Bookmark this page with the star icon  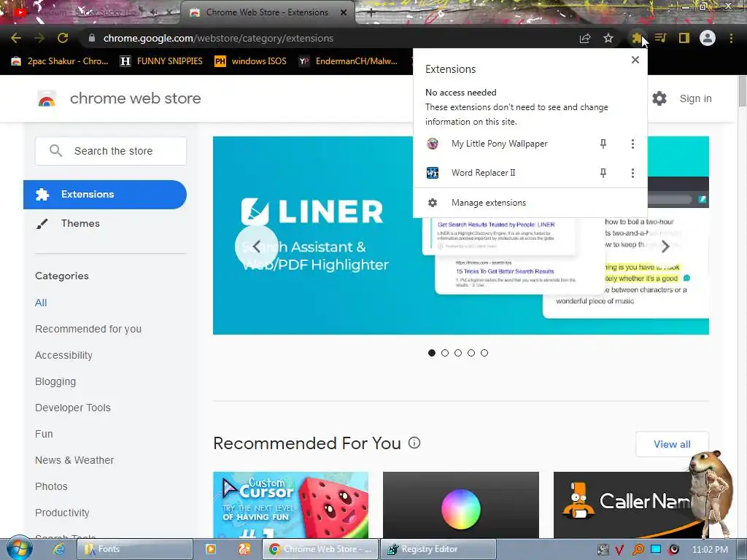pyautogui.click(x=608, y=38)
